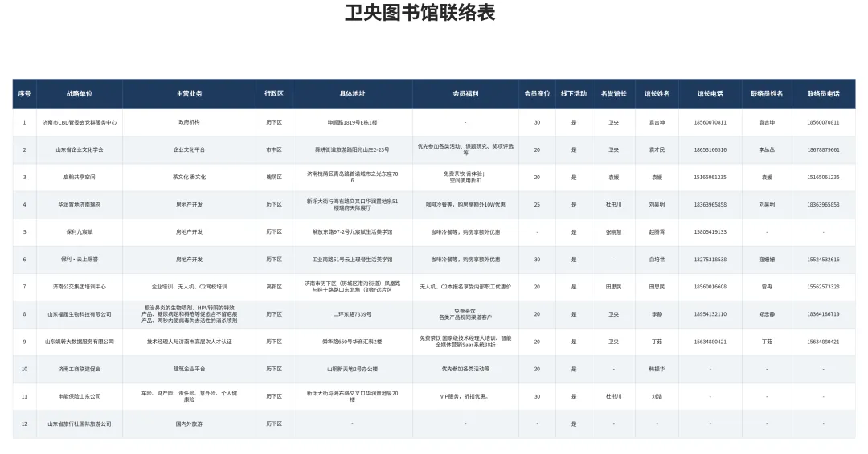Click cell 建筑企业平台 in row 10
Image resolution: width=868 pixels, height=454 pixels.
189,369
